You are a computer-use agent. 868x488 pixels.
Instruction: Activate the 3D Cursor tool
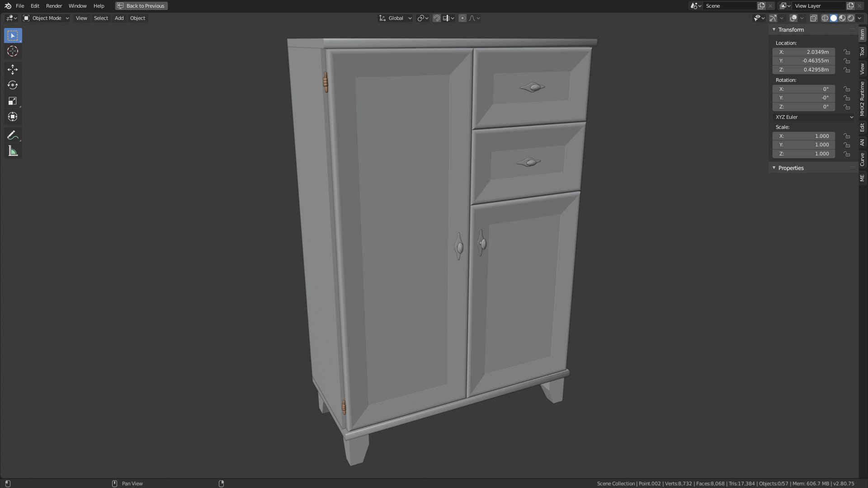tap(13, 52)
